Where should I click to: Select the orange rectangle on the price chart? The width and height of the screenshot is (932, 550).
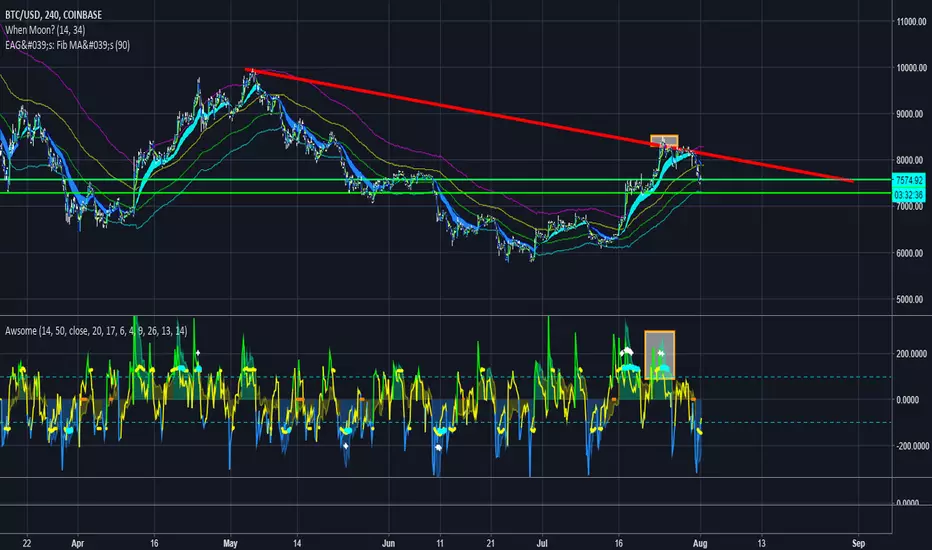coord(664,142)
